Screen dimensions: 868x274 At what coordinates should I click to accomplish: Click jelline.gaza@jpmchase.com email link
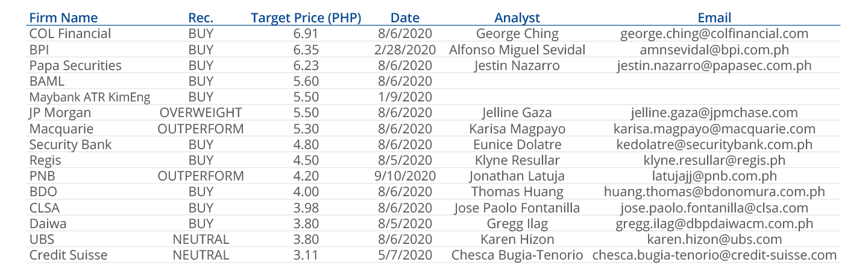tap(714, 112)
